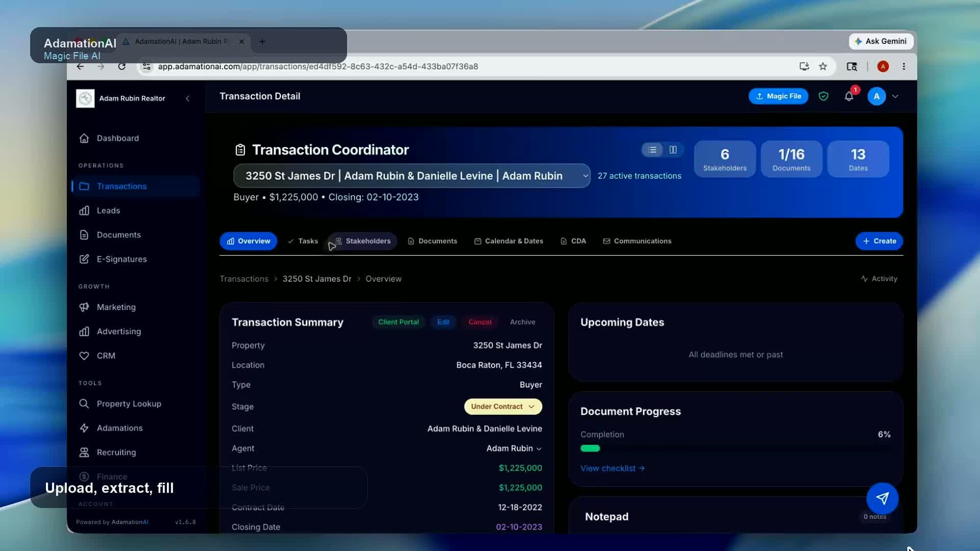Reload the browser page

[121, 66]
